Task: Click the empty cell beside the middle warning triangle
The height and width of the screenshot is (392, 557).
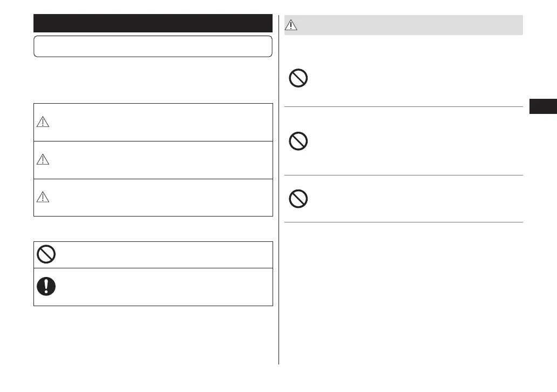Action: tap(162, 160)
